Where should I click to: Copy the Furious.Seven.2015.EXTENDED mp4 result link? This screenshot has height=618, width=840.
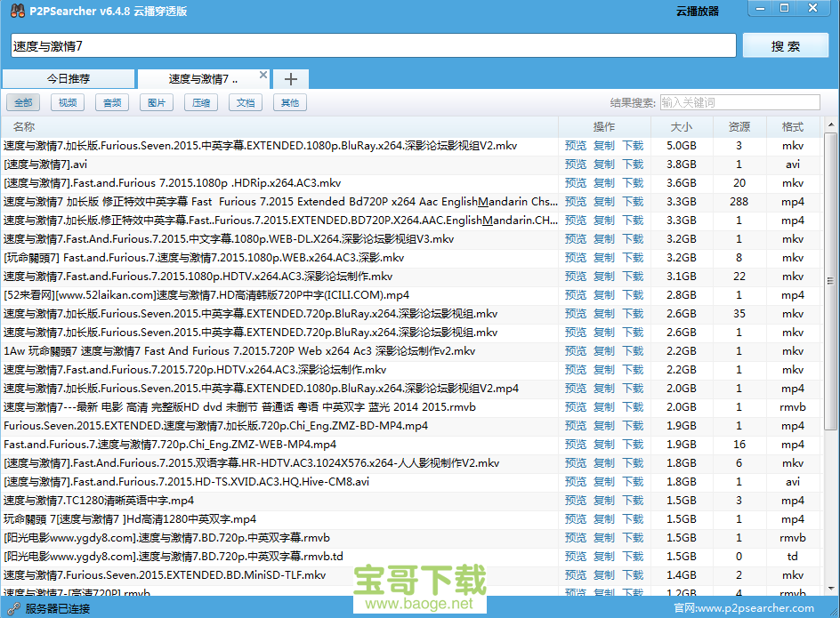(x=604, y=425)
